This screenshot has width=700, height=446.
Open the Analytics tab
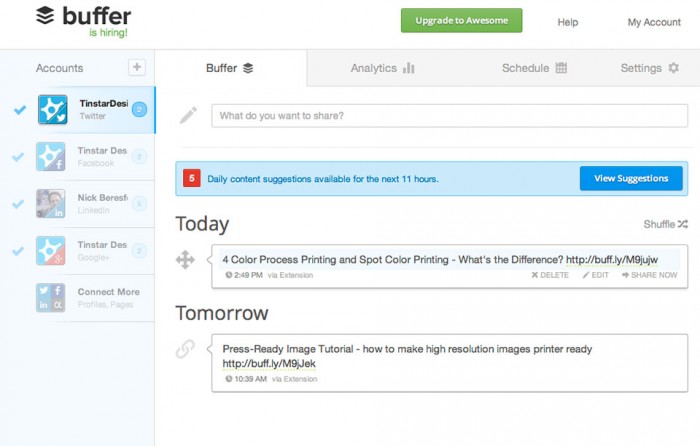(383, 68)
